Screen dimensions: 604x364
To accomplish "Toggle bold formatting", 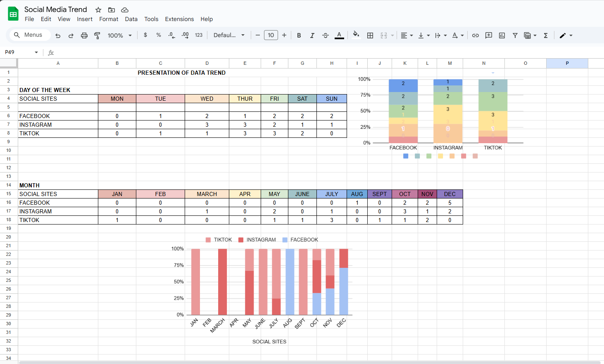I will 299,35.
